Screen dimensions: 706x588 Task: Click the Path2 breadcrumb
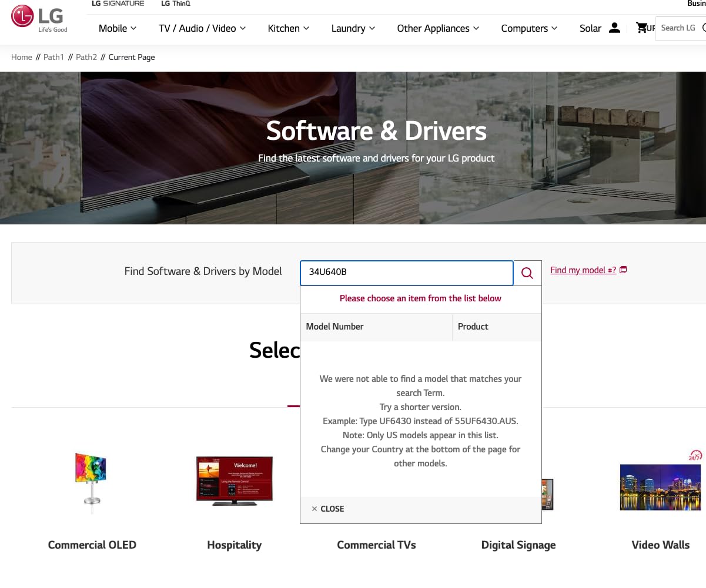[86, 57]
